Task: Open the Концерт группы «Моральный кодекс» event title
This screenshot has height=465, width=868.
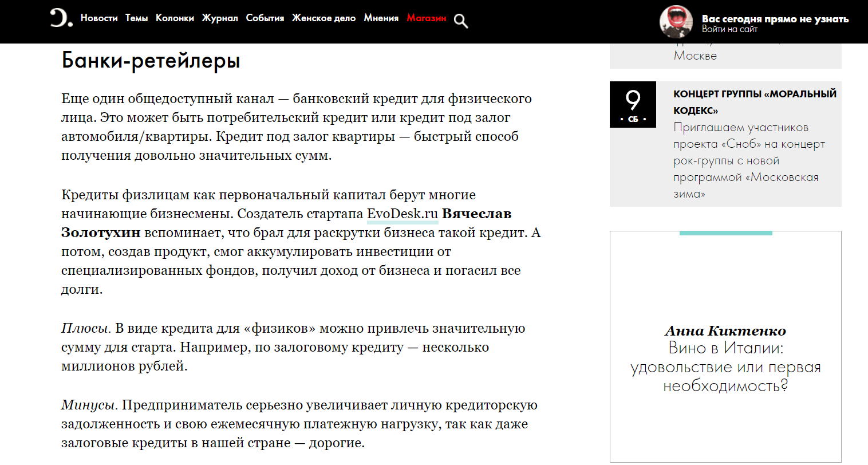Action: point(755,101)
